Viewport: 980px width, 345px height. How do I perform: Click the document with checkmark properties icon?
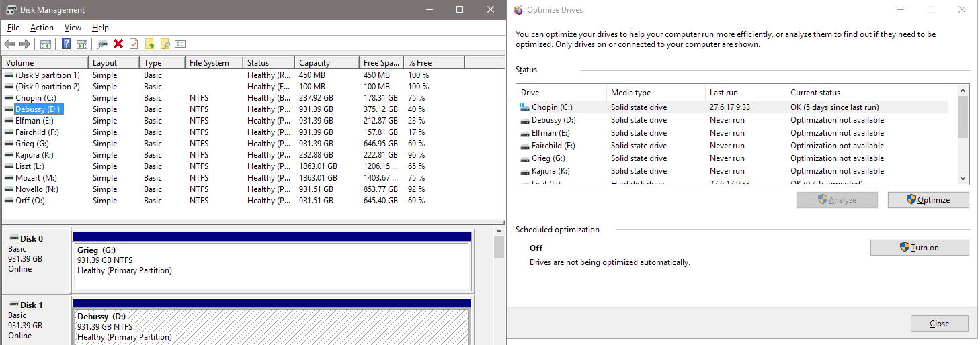(x=134, y=44)
